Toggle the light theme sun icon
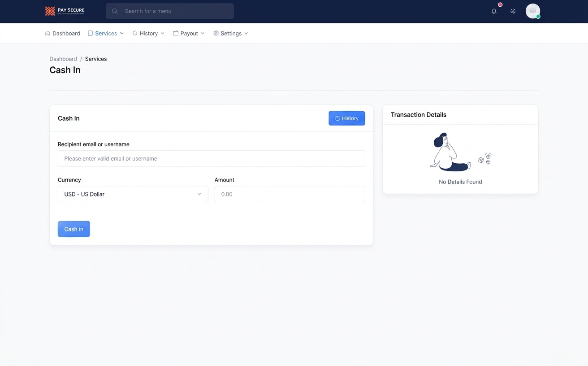Screen dimensions: 588x366 [x=513, y=11]
